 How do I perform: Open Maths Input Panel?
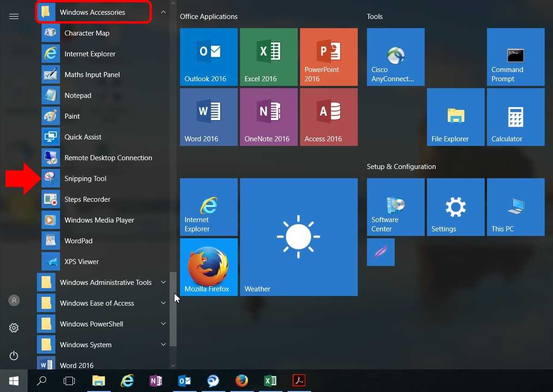click(x=102, y=75)
